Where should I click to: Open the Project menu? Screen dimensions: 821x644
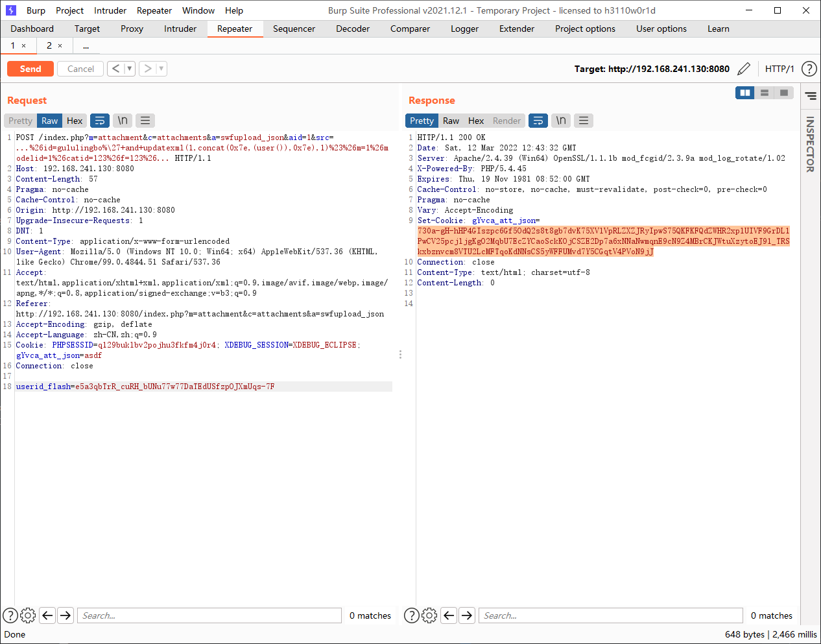click(69, 10)
